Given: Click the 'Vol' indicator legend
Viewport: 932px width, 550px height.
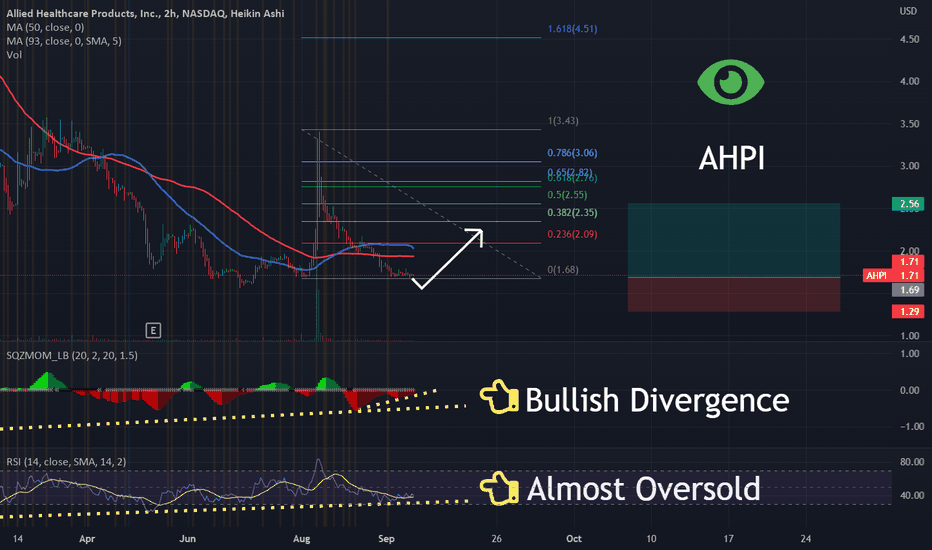Looking at the screenshot, I should coord(14,55).
